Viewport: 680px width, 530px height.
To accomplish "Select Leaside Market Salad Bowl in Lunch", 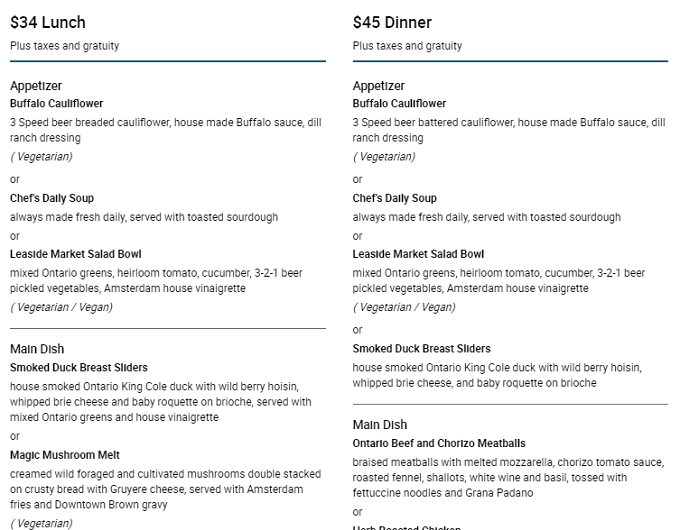I will point(76,254).
